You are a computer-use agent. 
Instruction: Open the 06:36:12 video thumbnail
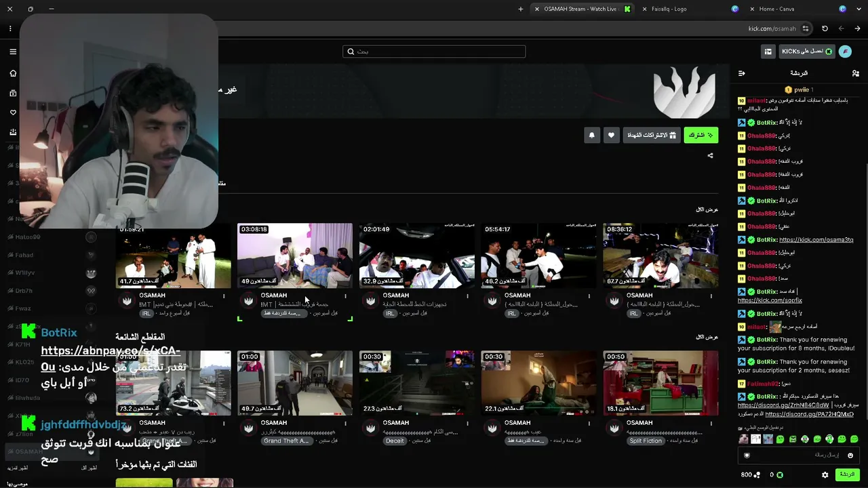[660, 256]
